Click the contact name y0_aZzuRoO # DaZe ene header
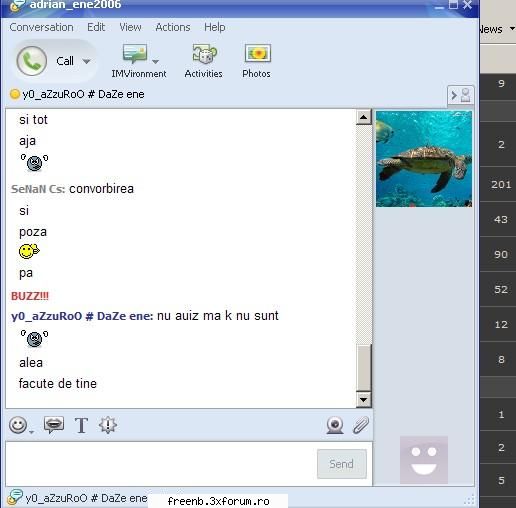Viewport: 516px width, 508px height. (x=83, y=94)
